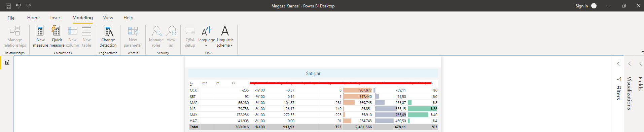Create a New measure
644x132 pixels.
click(40, 36)
